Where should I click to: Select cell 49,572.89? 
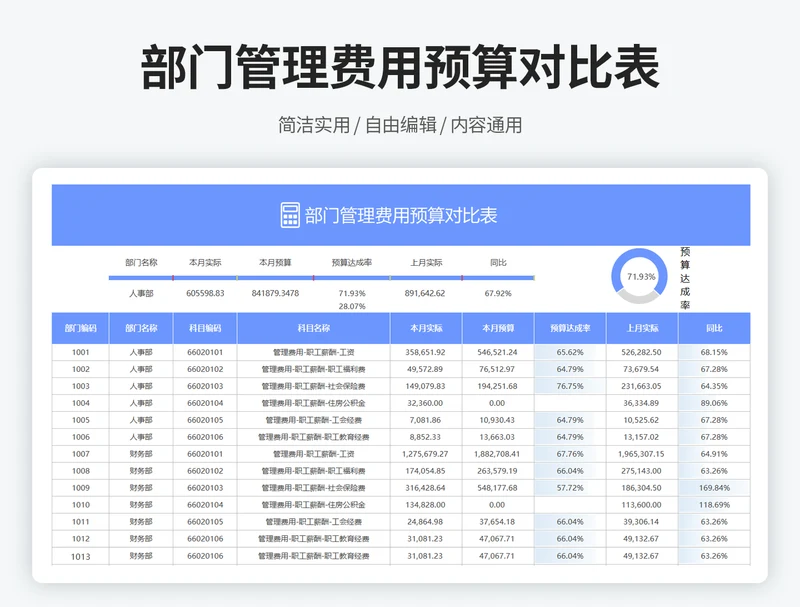click(x=426, y=369)
